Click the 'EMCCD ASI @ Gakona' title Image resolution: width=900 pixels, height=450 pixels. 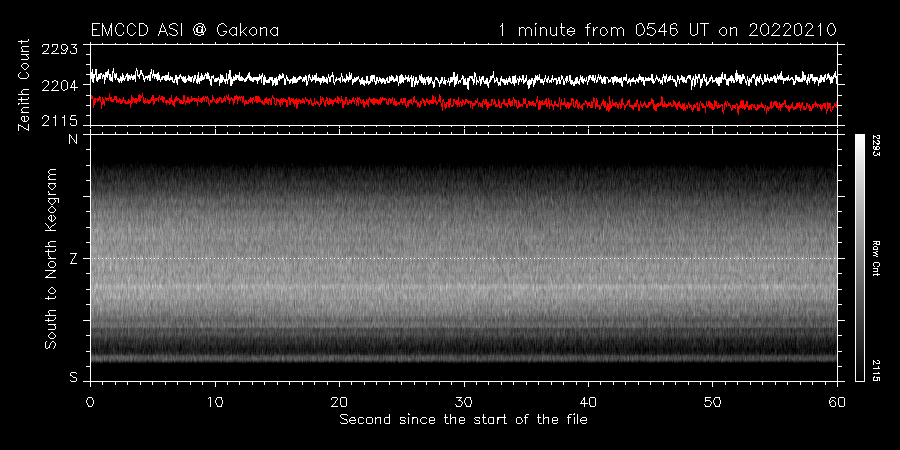click(184, 31)
